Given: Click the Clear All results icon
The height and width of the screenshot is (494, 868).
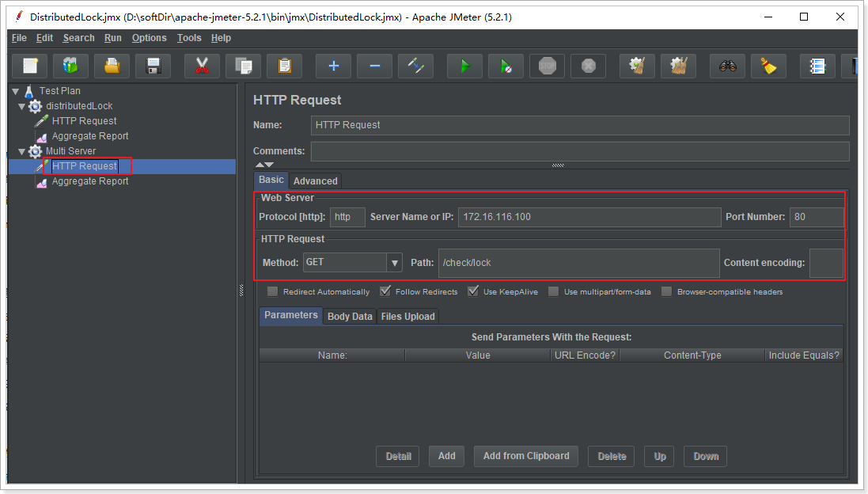Looking at the screenshot, I should pyautogui.click(x=679, y=66).
